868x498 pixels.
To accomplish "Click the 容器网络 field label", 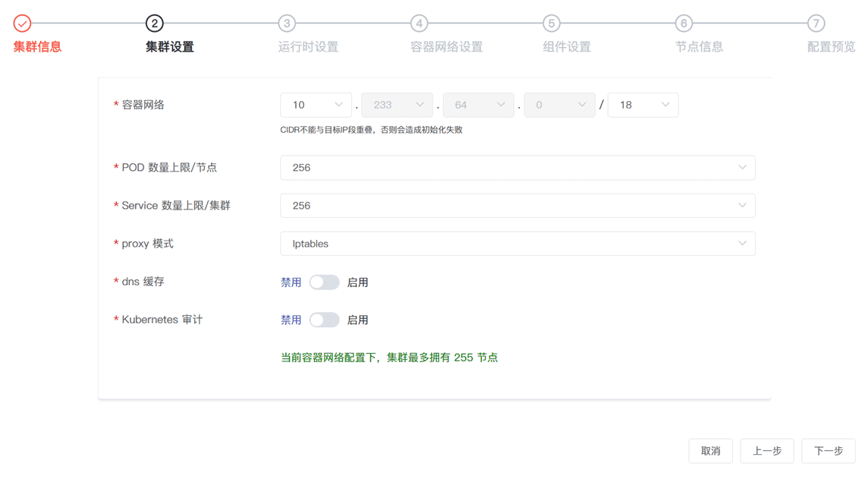I will coord(143,105).
